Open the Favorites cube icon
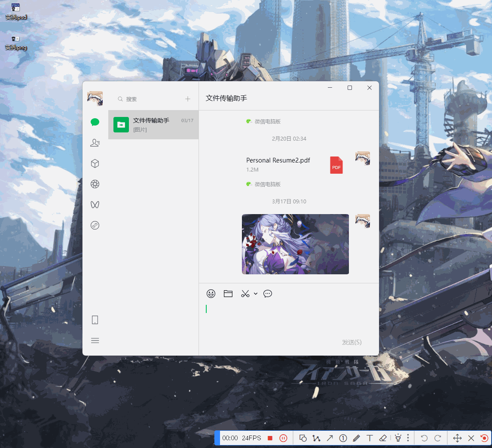The height and width of the screenshot is (448, 492). (x=95, y=163)
